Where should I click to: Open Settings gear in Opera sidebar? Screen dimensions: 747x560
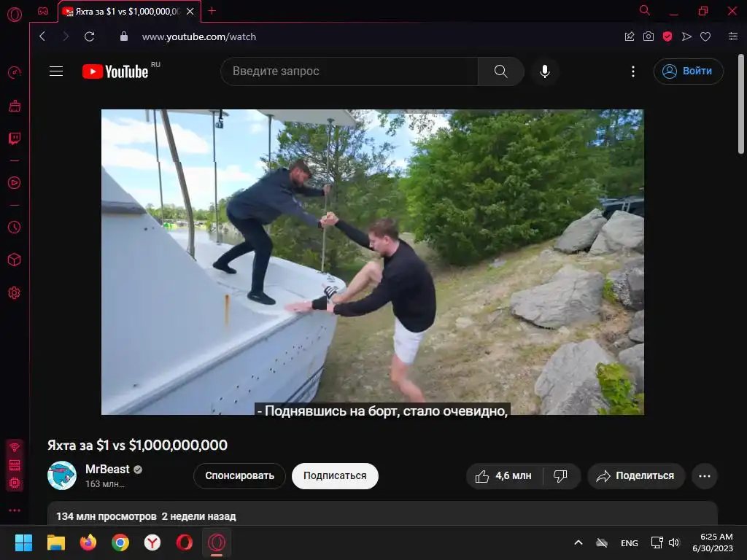coord(15,293)
